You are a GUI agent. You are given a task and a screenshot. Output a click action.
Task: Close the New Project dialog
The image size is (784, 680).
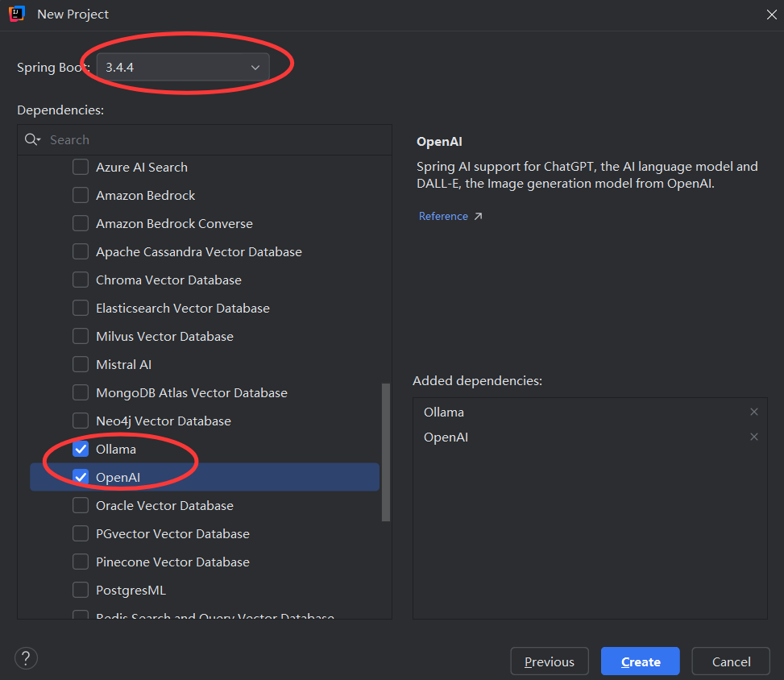pos(771,15)
